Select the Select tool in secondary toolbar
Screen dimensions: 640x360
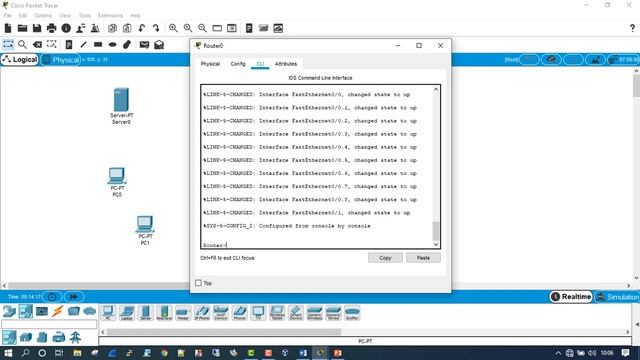pyautogui.click(x=8, y=44)
